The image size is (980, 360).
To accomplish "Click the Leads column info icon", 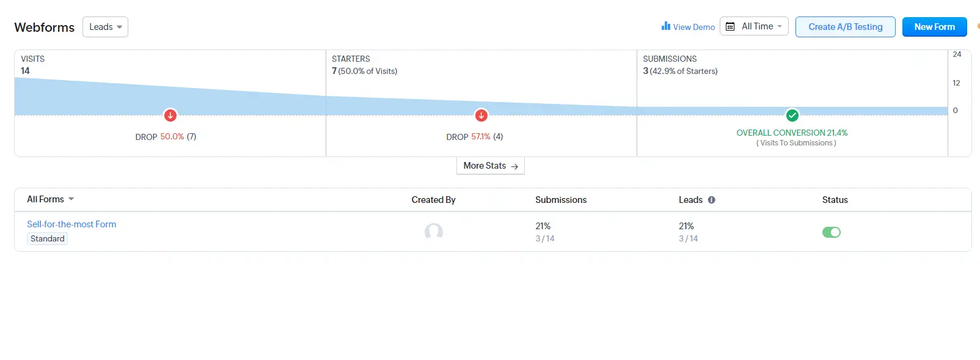I will click(711, 200).
